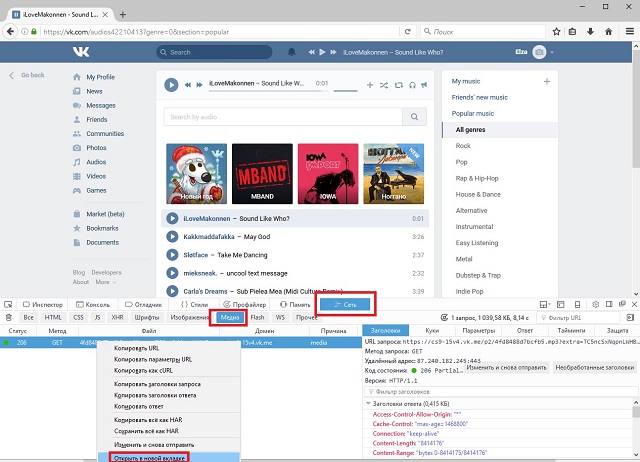Select Popular music section

(473, 113)
